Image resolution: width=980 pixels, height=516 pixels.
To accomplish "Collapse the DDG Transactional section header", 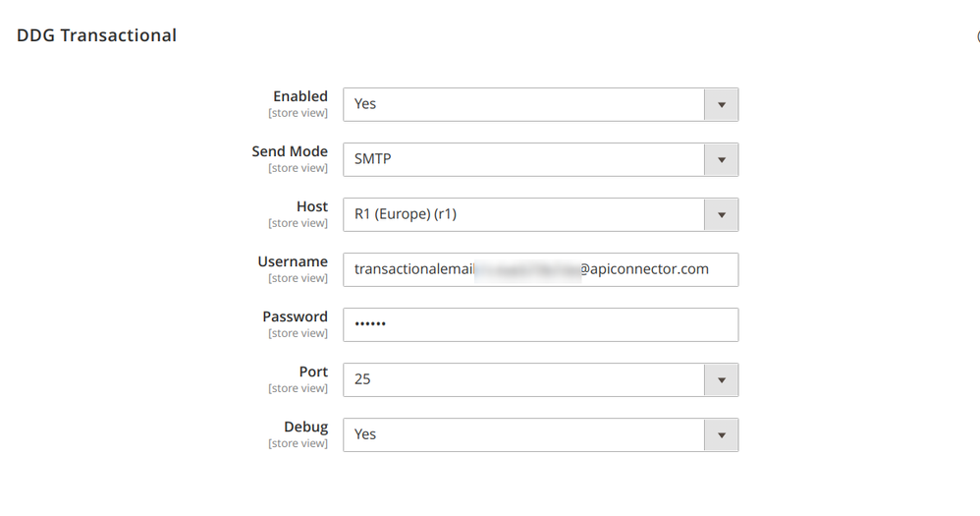I will point(96,35).
